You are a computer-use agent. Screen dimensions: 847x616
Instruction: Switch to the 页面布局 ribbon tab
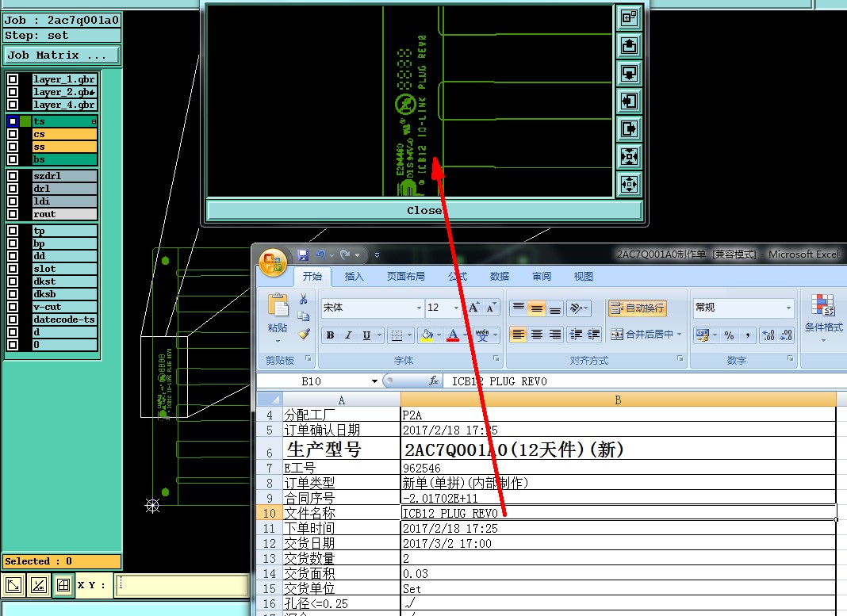point(405,277)
